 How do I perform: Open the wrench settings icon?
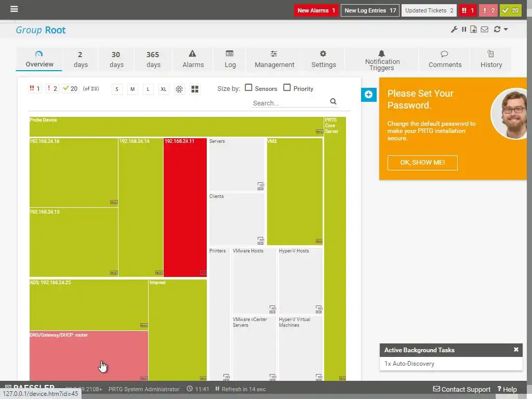tap(454, 30)
